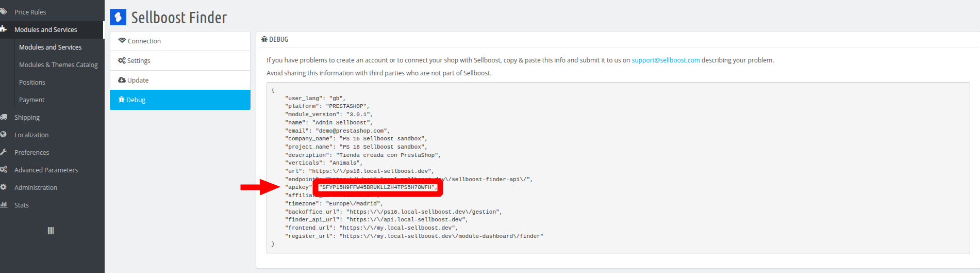Image resolution: width=980 pixels, height=273 pixels.
Task: Click the "frontend_url" JSON line
Action: coord(371,228)
